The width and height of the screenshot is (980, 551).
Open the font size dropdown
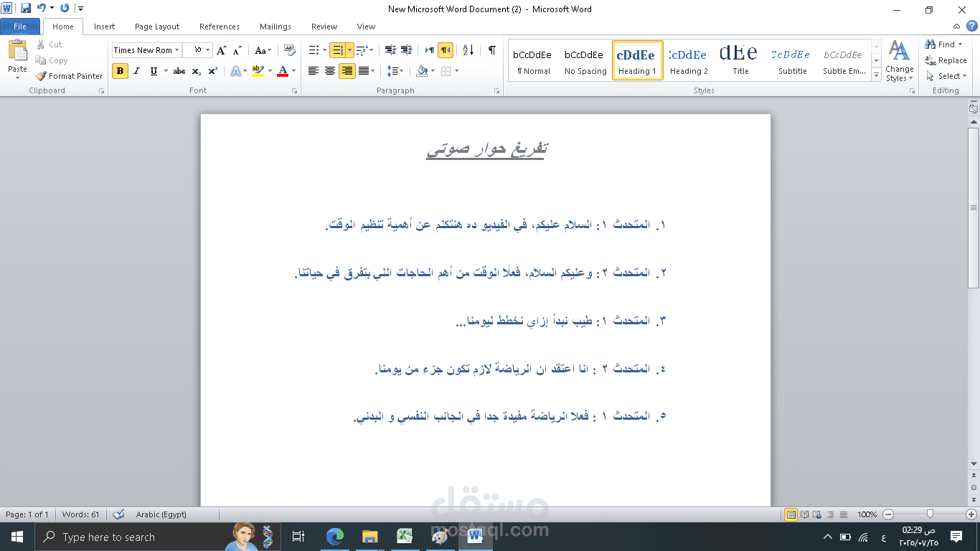208,50
